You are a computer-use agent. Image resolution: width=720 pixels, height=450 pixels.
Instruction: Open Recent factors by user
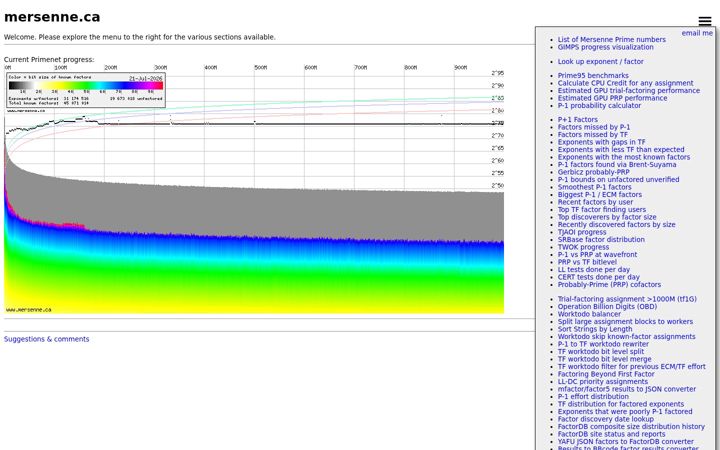click(x=596, y=202)
